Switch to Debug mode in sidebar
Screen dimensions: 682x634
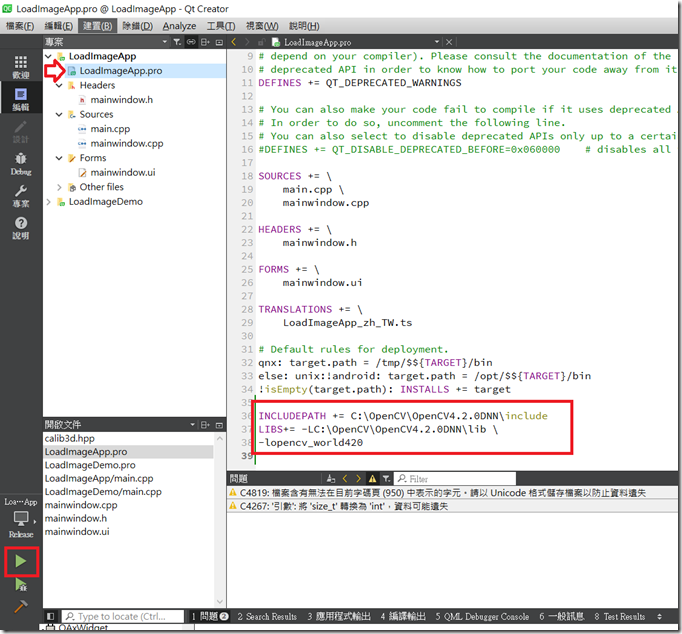pos(20,164)
